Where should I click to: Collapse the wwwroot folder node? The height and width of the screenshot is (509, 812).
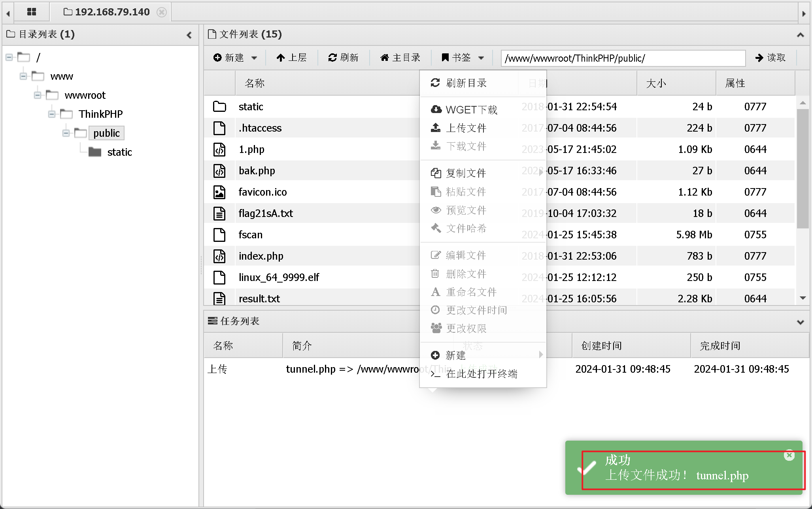coord(38,95)
